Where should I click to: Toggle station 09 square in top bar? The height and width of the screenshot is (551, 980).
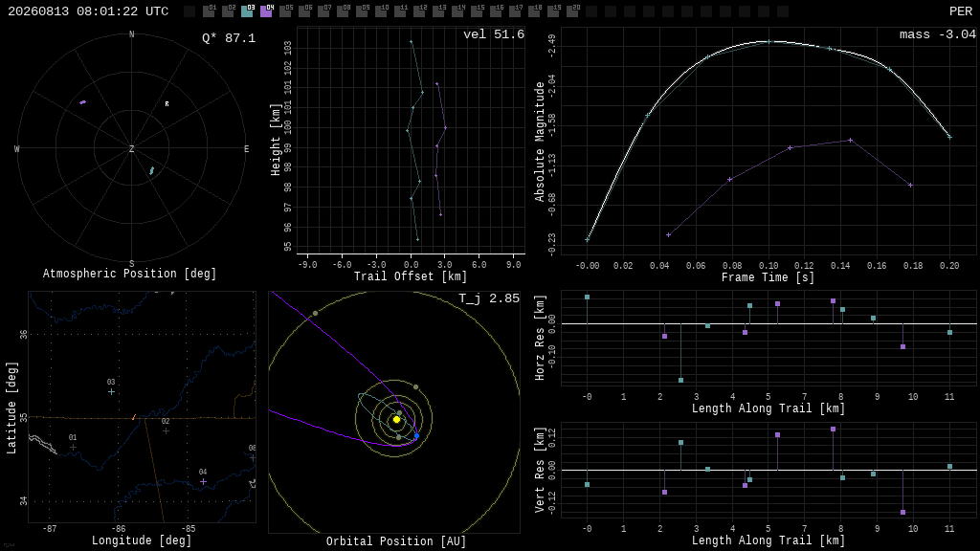pyautogui.click(x=362, y=11)
